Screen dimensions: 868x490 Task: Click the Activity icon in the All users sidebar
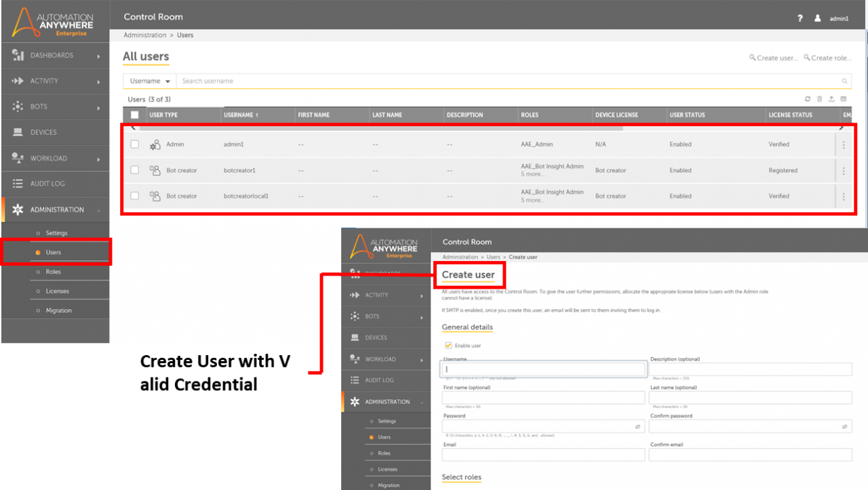coord(18,81)
